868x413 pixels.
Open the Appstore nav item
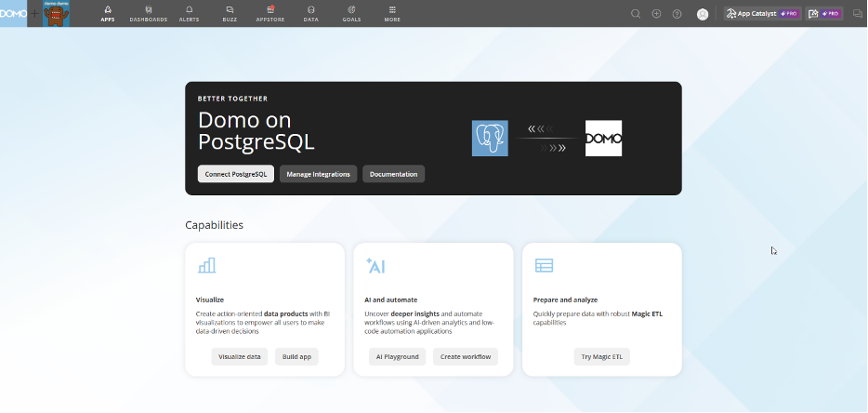click(270, 14)
